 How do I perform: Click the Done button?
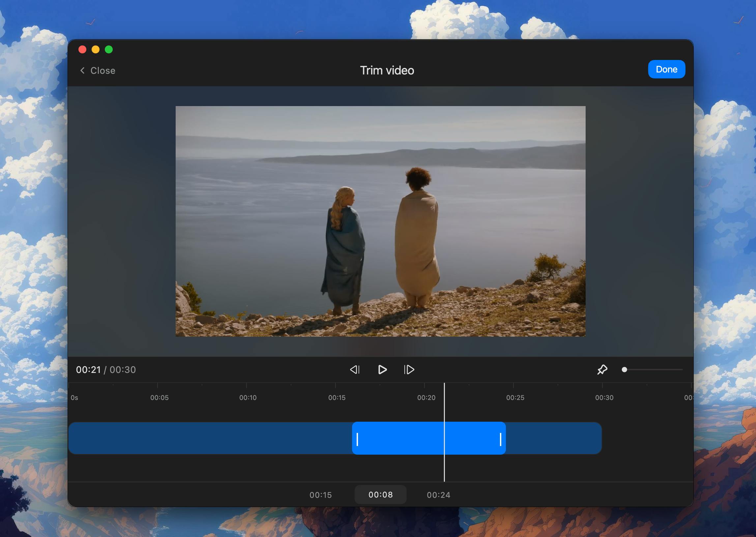click(x=666, y=69)
